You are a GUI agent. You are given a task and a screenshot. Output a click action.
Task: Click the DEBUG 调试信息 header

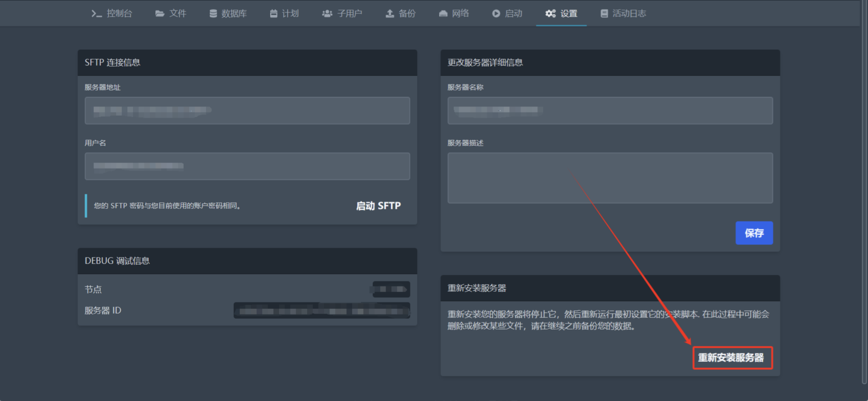(247, 261)
